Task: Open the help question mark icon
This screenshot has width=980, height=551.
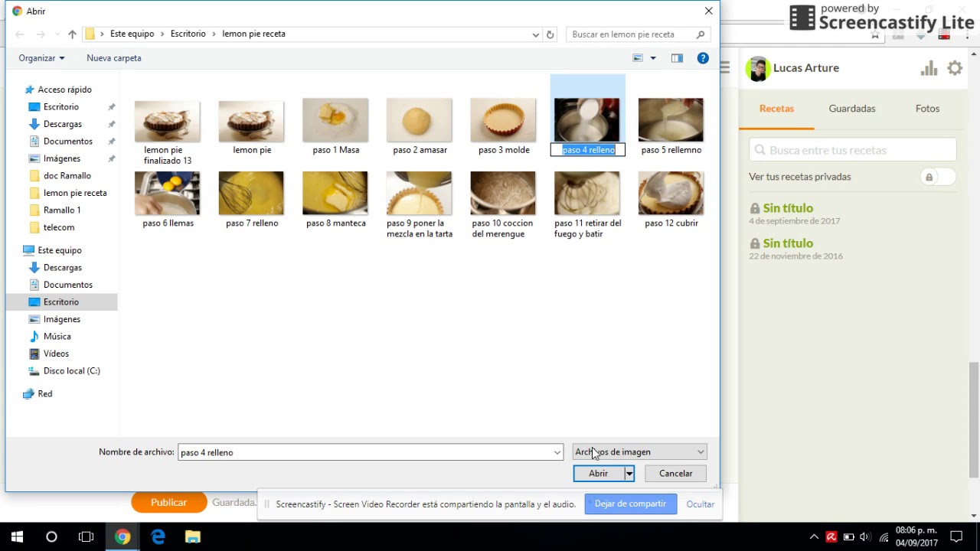Action: point(703,58)
